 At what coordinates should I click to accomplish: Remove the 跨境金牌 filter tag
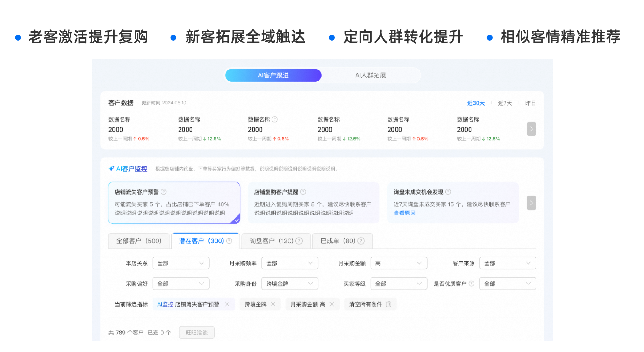[x=273, y=304]
